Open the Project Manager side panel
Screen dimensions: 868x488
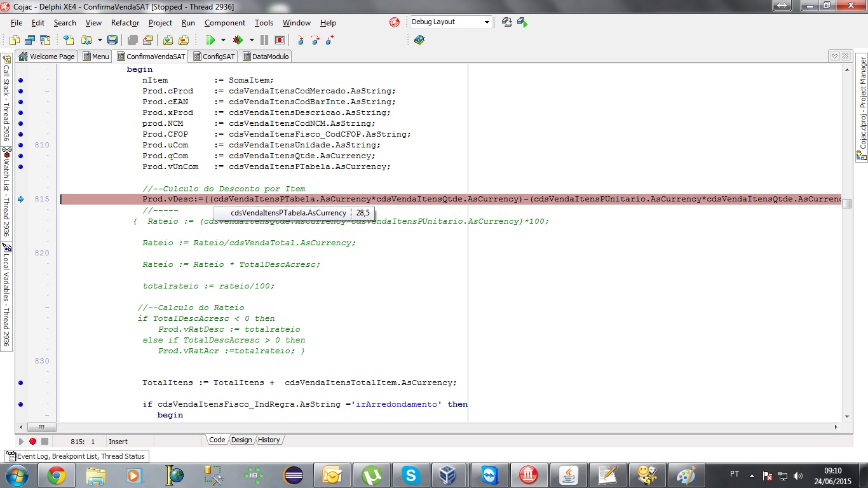[862, 108]
